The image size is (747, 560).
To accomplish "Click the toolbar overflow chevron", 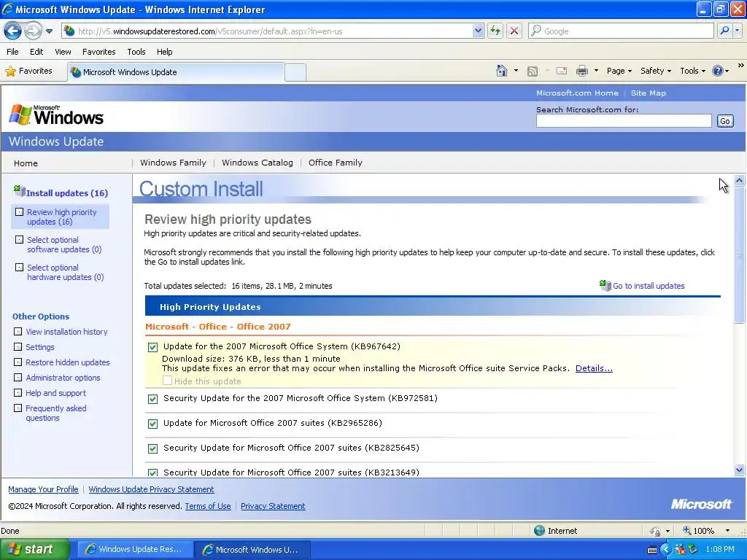I will (x=741, y=65).
